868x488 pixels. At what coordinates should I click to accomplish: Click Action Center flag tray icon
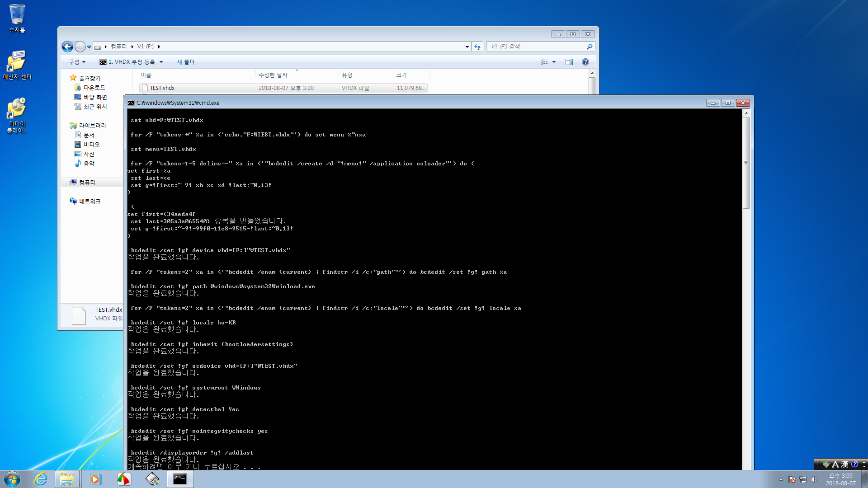pyautogui.click(x=792, y=479)
